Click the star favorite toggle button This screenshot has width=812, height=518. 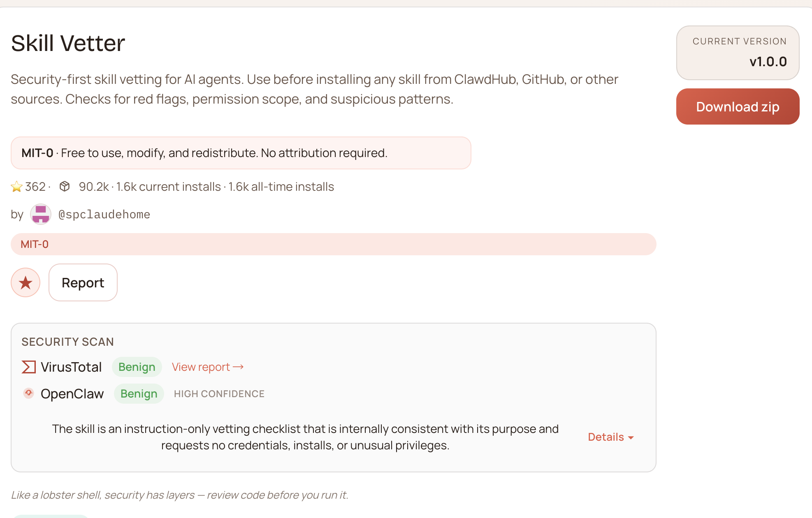point(26,282)
